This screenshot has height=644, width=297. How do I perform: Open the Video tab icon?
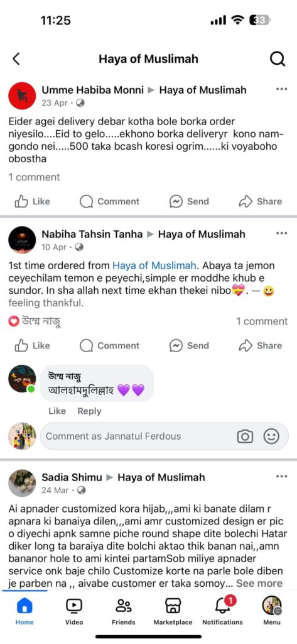tap(74, 611)
